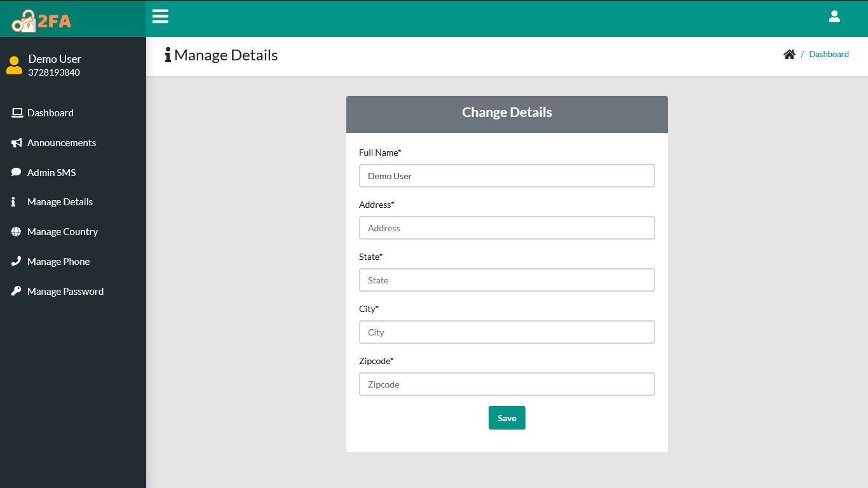Click the Manage Country globe icon
The height and width of the screenshot is (488, 868).
(x=17, y=232)
